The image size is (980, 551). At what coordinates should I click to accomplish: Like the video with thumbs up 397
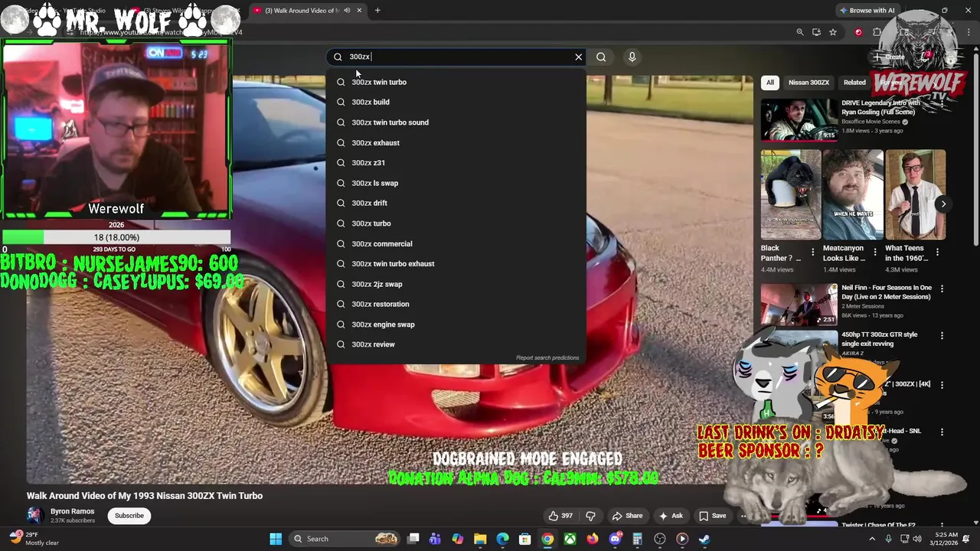pyautogui.click(x=560, y=516)
